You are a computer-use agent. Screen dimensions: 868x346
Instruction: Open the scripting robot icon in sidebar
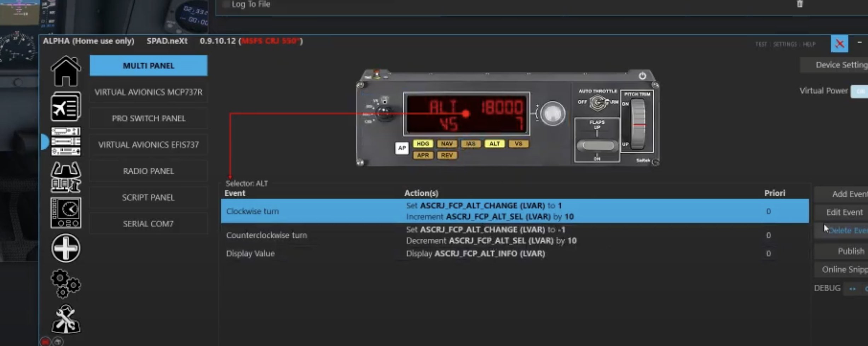[x=66, y=178]
